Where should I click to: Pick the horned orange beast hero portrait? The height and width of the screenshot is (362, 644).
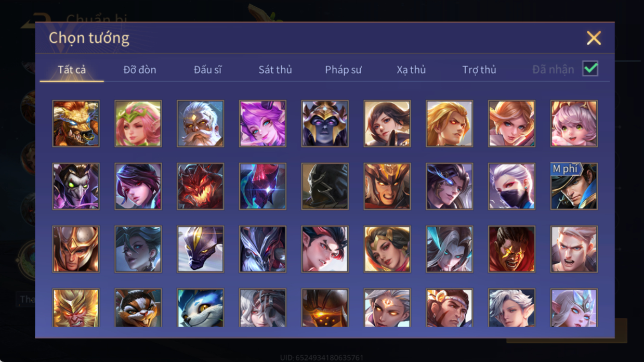click(76, 124)
